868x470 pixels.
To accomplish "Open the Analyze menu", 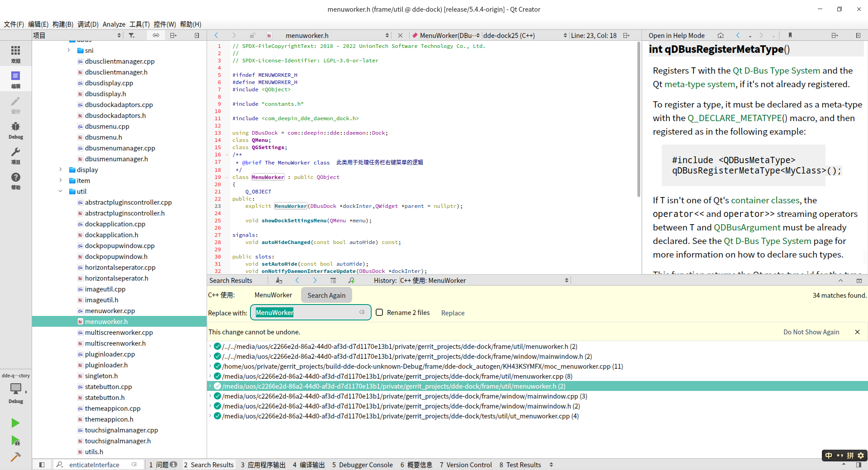I will coord(113,24).
